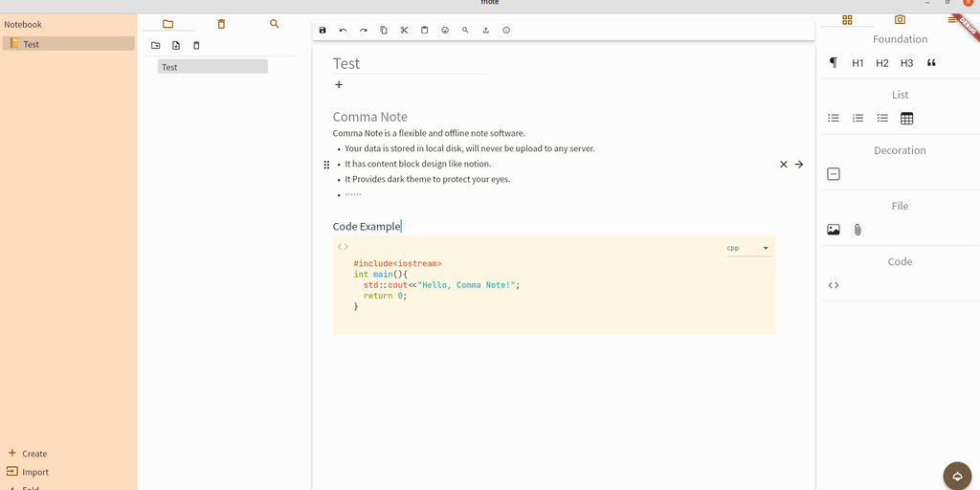Viewport: 980px width, 490px height.
Task: Add a file attachment with paperclip
Action: (x=857, y=230)
